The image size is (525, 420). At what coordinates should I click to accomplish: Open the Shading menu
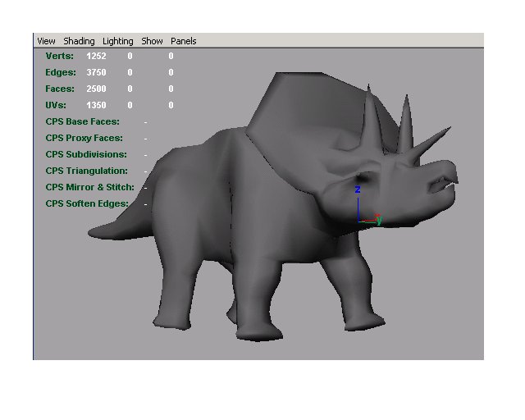79,41
